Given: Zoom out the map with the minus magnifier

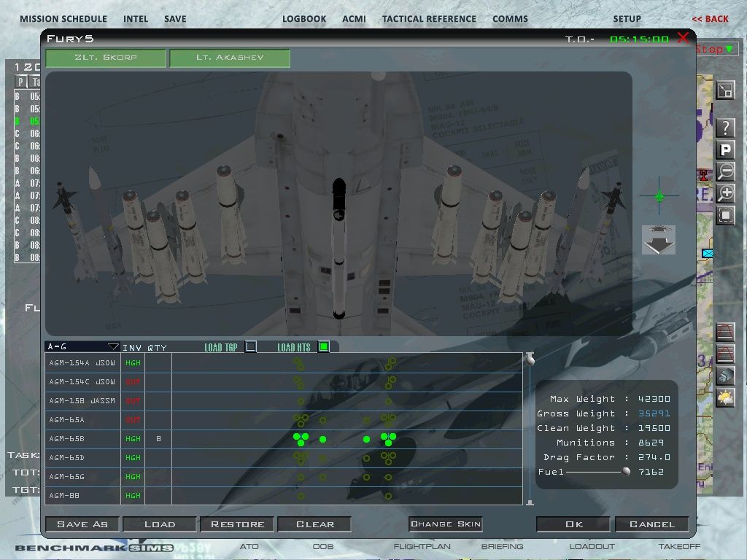Looking at the screenshot, I should coord(725,171).
